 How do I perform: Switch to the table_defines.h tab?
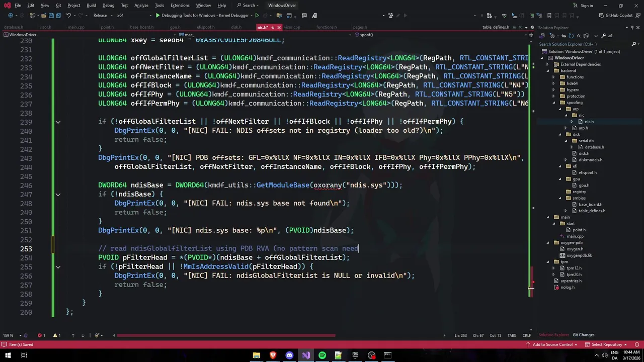pyautogui.click(x=496, y=27)
